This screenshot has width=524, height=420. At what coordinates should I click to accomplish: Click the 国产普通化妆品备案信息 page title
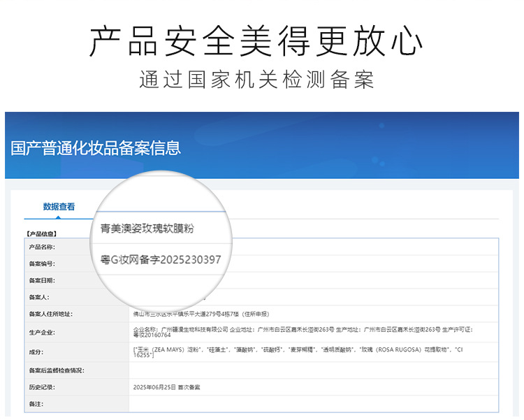pyautogui.click(x=96, y=148)
